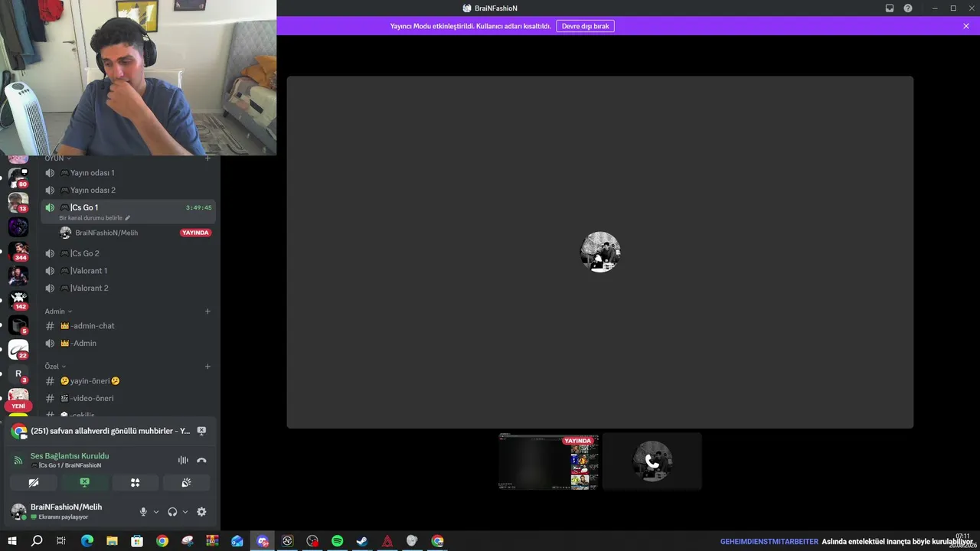
Task: Open the Ses Bağlantısı Kuruldu connection details
Action: [x=70, y=456]
